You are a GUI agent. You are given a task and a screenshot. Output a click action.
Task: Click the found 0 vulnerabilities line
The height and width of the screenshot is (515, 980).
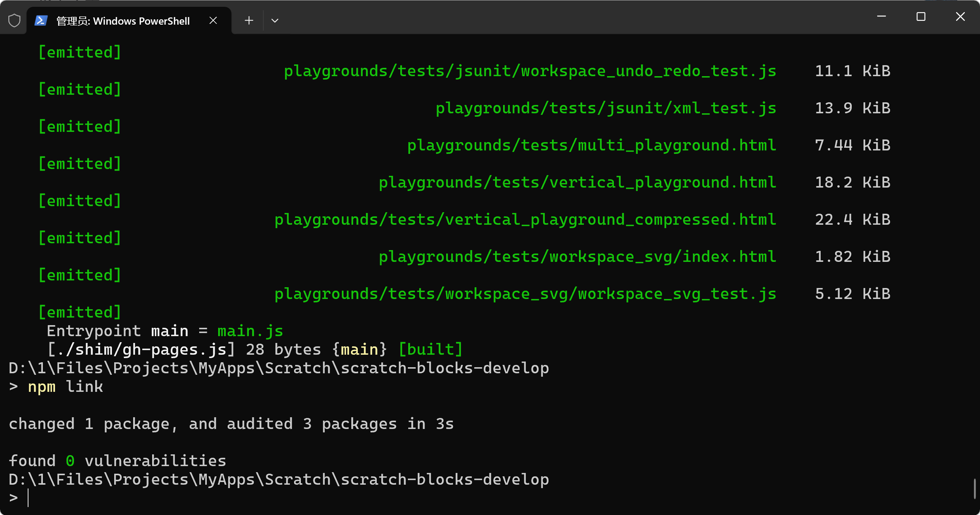pos(117,461)
